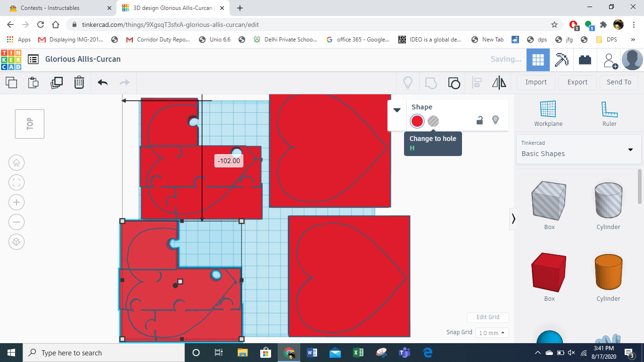Zoom in with the plus button
This screenshot has width=644, height=362.
tap(17, 202)
